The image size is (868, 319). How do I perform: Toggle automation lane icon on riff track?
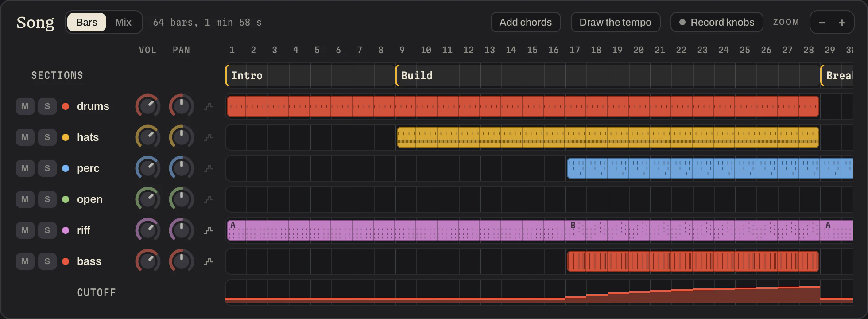coord(209,230)
